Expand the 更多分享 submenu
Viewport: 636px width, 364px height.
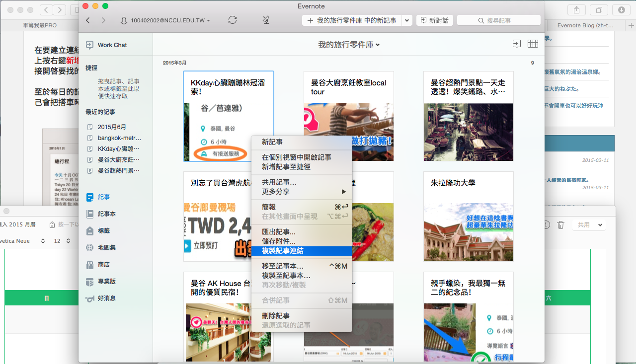(302, 192)
